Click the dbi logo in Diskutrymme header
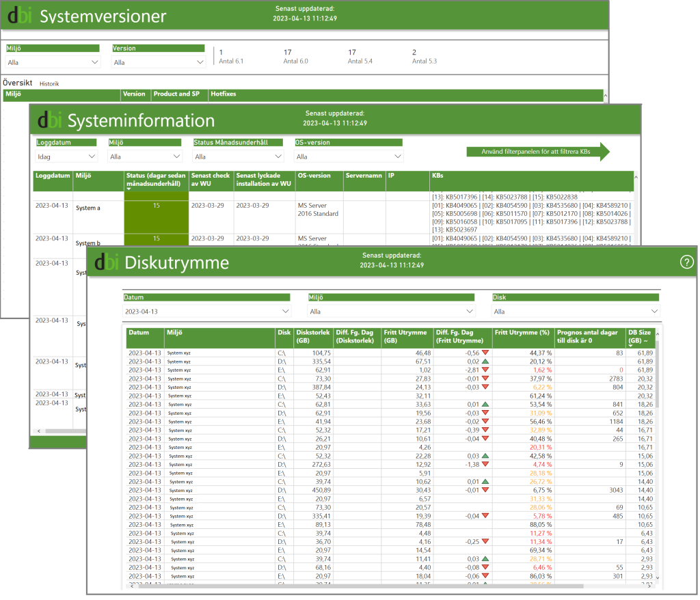 pos(108,262)
